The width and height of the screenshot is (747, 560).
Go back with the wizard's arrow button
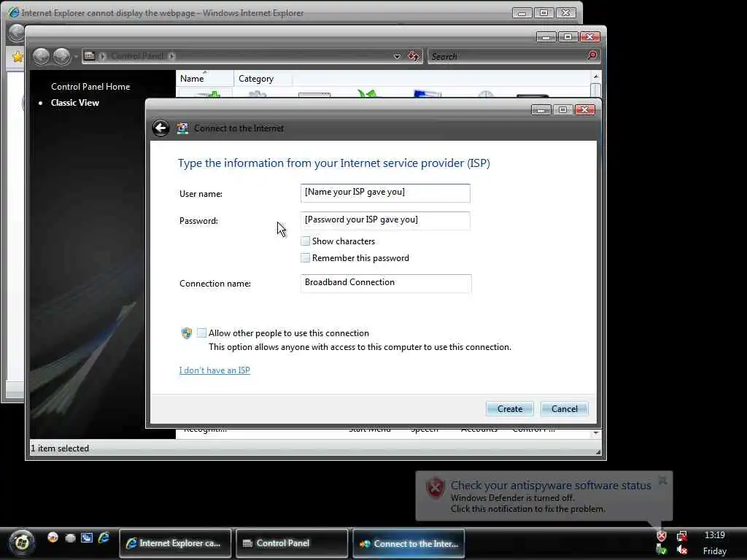[x=160, y=128]
